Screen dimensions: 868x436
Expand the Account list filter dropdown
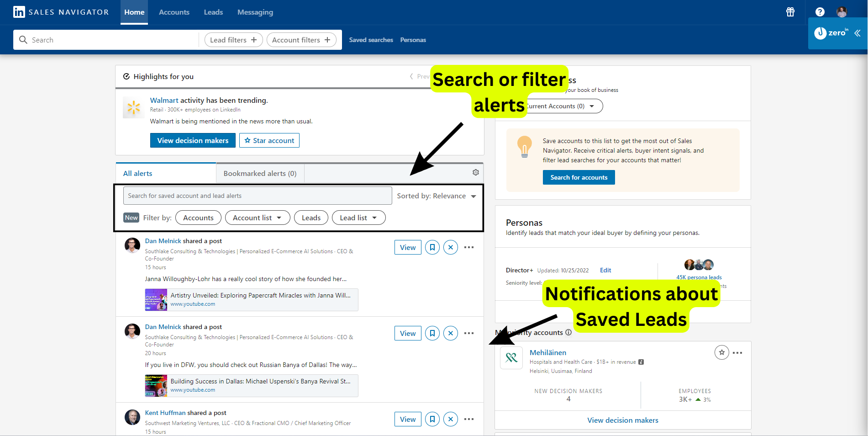pyautogui.click(x=258, y=218)
